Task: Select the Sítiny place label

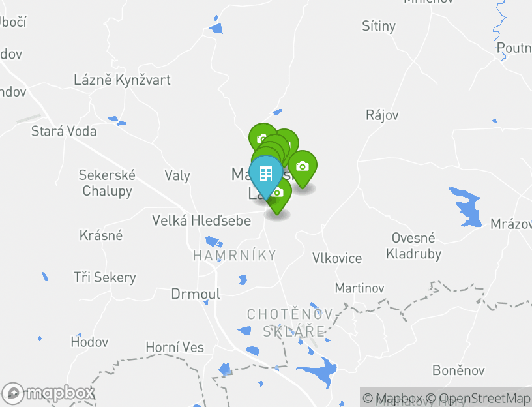Action: [379, 26]
